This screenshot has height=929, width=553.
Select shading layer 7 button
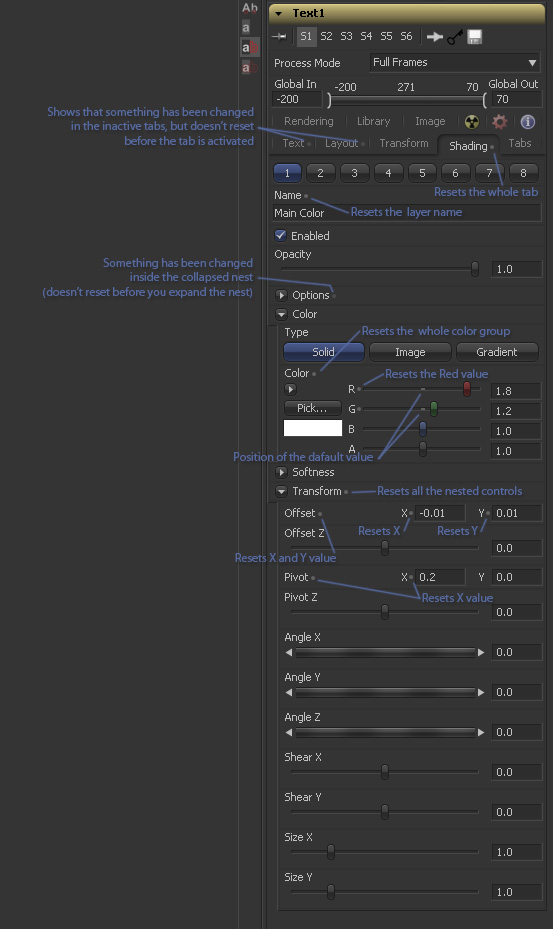[x=490, y=173]
